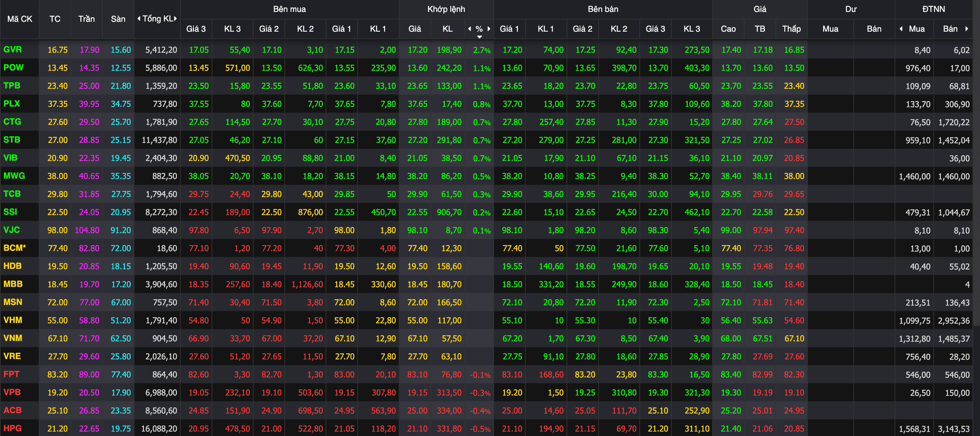
Task: Open the VNM stock symbol
Action: [13, 338]
